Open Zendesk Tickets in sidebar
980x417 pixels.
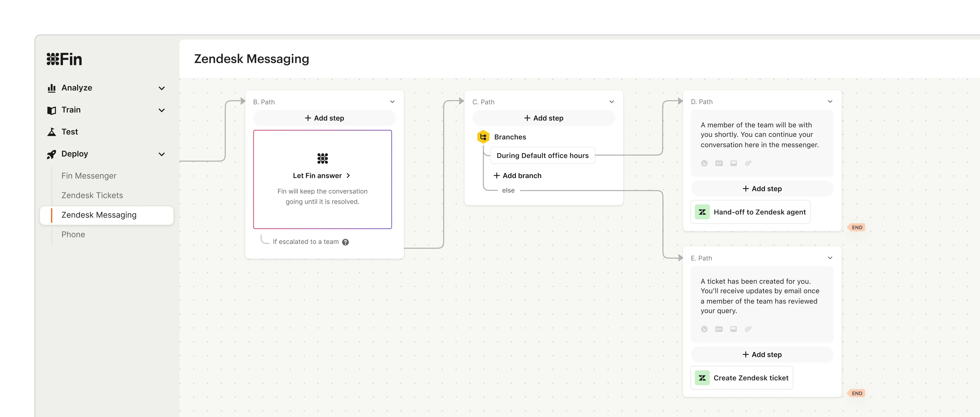[92, 195]
